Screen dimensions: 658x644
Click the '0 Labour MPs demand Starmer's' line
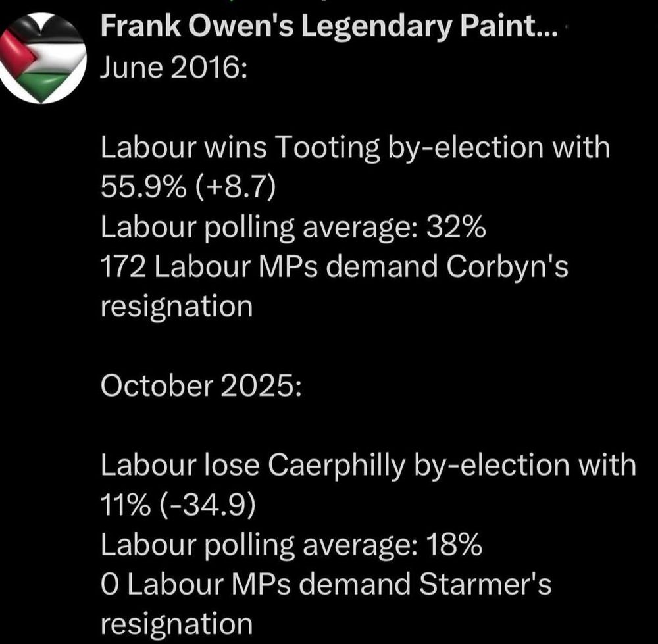click(x=326, y=584)
